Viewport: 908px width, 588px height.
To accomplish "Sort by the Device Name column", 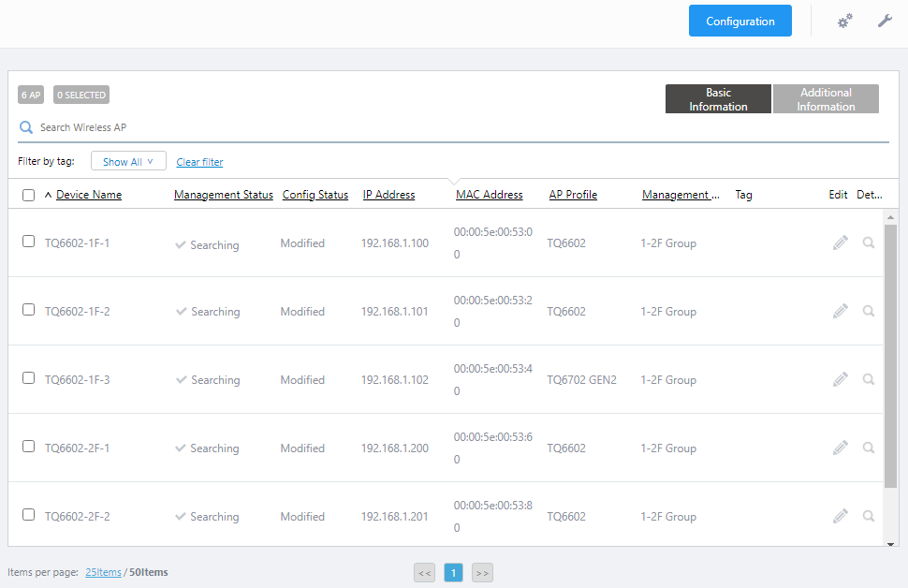I will pos(89,195).
